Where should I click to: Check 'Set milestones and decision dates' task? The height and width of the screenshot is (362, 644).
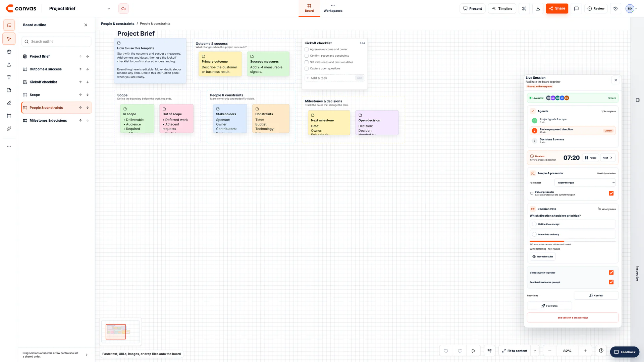(x=306, y=62)
